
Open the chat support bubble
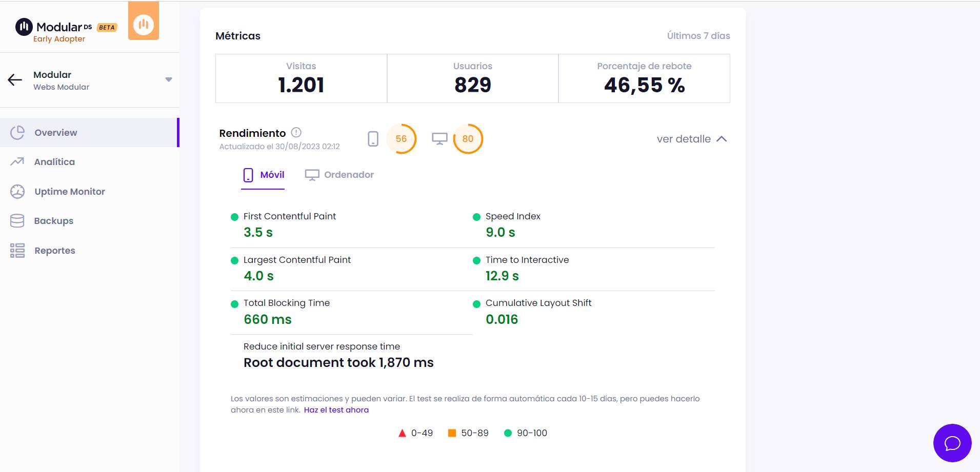(952, 443)
